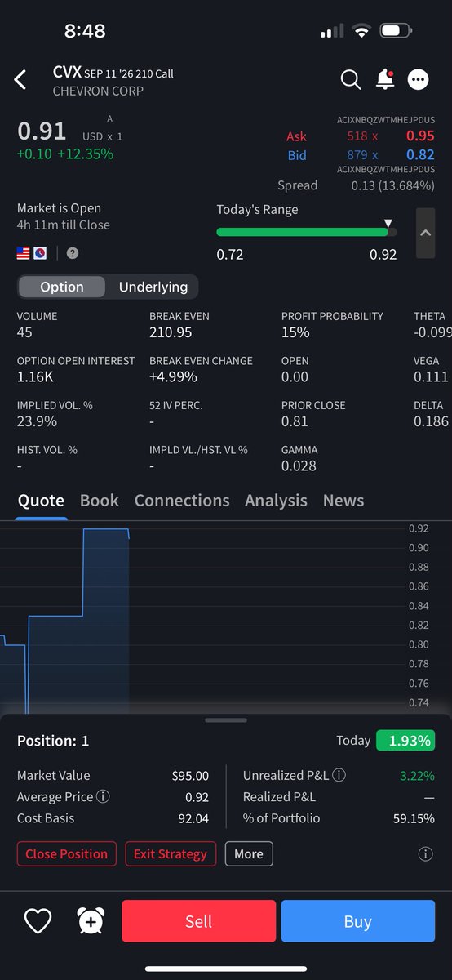Tap the battery icon in status bar
452x980 pixels.
click(396, 31)
